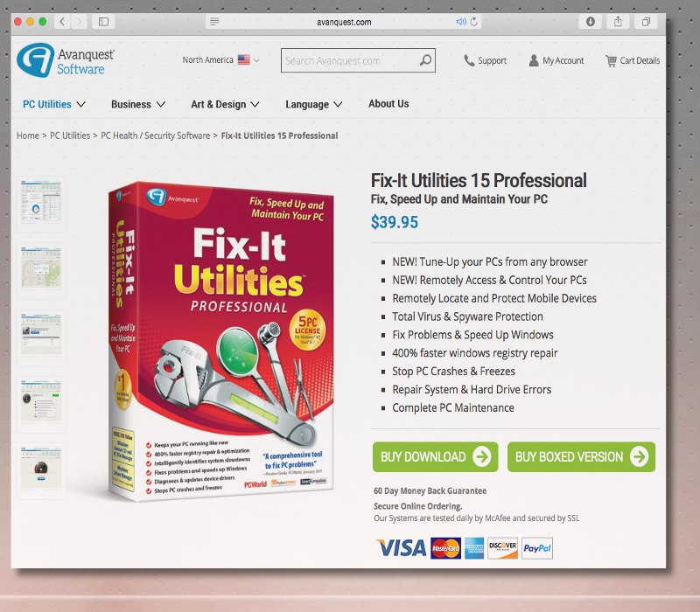Open the About Us page
The width and height of the screenshot is (700, 612).
388,103
